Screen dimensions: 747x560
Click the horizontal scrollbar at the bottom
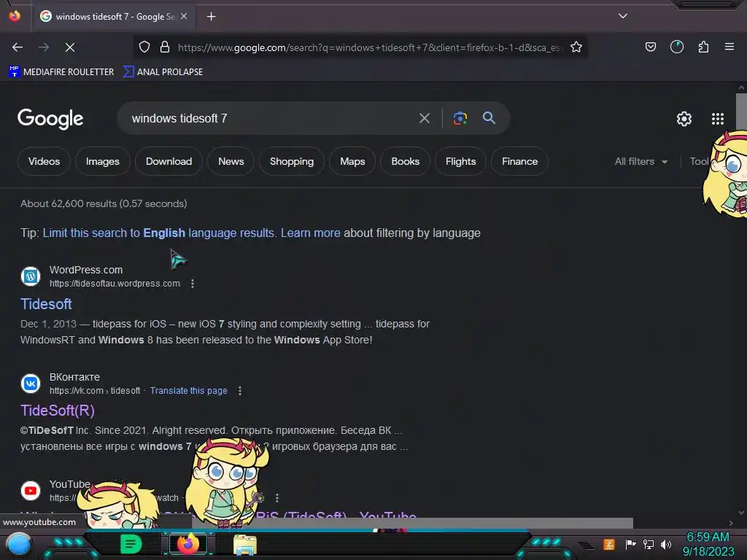point(412,522)
